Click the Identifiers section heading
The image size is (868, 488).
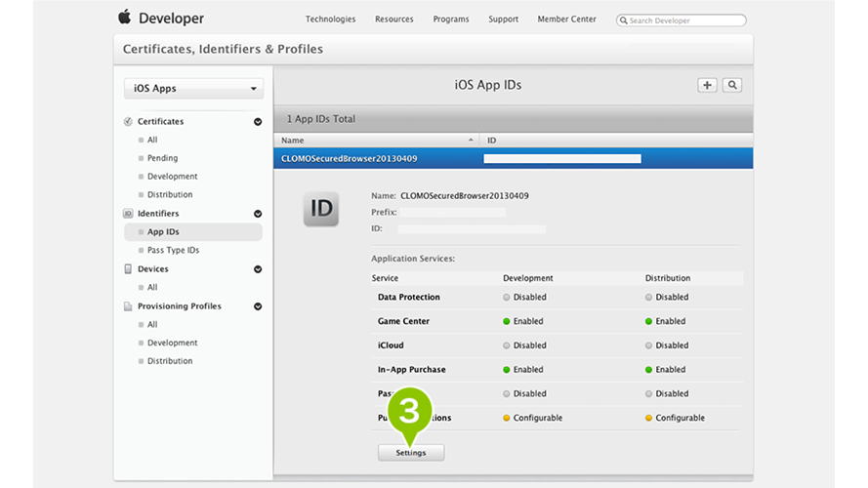click(x=158, y=214)
